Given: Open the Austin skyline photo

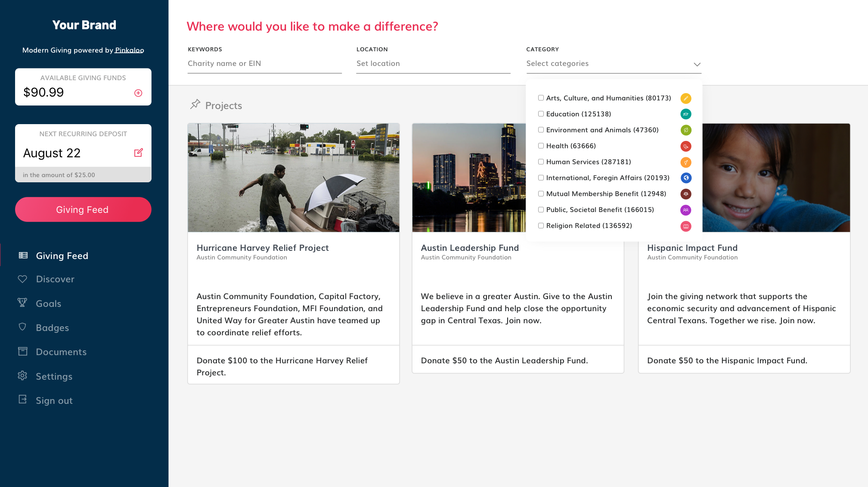Looking at the screenshot, I should 469,178.
